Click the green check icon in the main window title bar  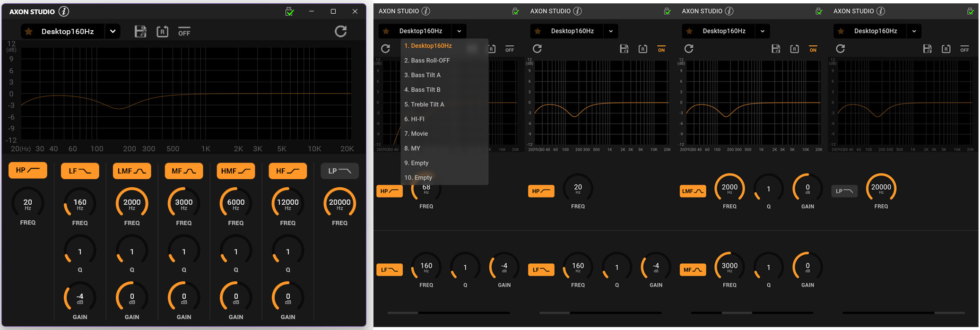point(290,11)
